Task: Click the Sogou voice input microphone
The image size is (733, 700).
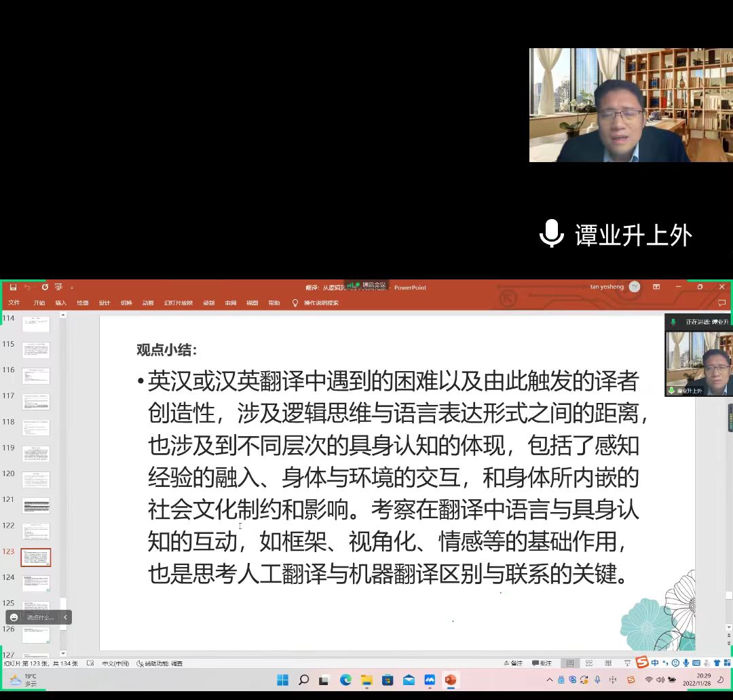Action: pyautogui.click(x=686, y=663)
